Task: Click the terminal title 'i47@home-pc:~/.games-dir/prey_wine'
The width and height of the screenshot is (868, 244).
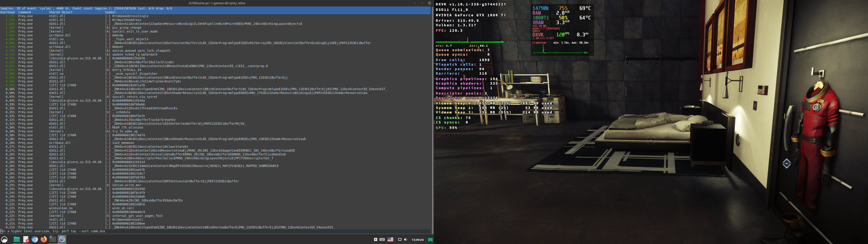Action: 217,3
